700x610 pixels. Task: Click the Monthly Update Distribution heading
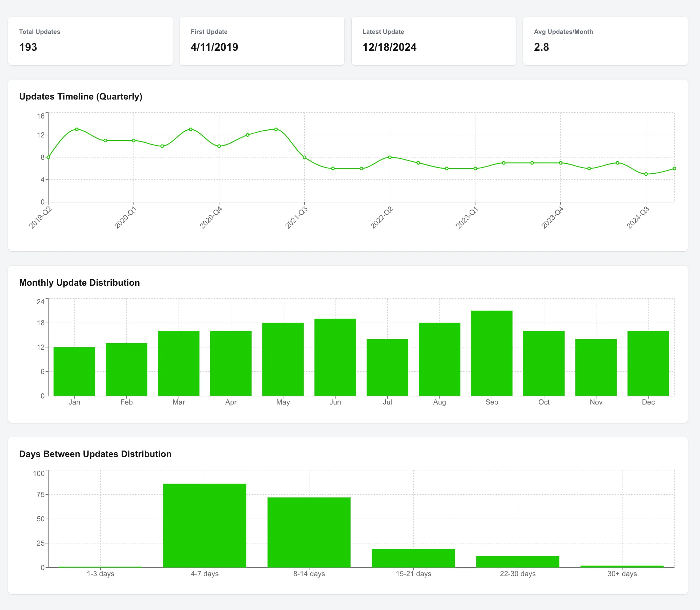pyautogui.click(x=79, y=283)
